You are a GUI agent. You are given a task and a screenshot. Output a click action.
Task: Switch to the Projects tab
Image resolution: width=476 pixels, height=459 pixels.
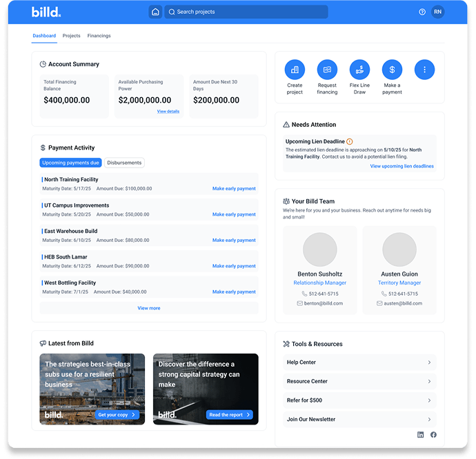pyautogui.click(x=71, y=36)
